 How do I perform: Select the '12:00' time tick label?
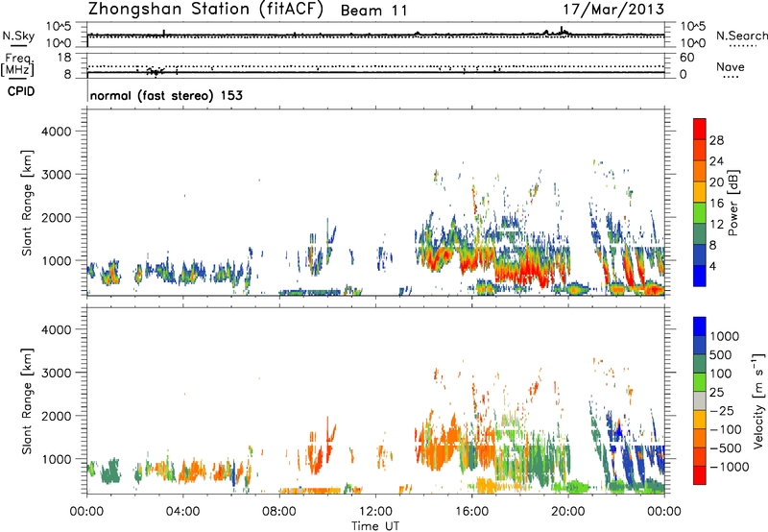pos(375,512)
